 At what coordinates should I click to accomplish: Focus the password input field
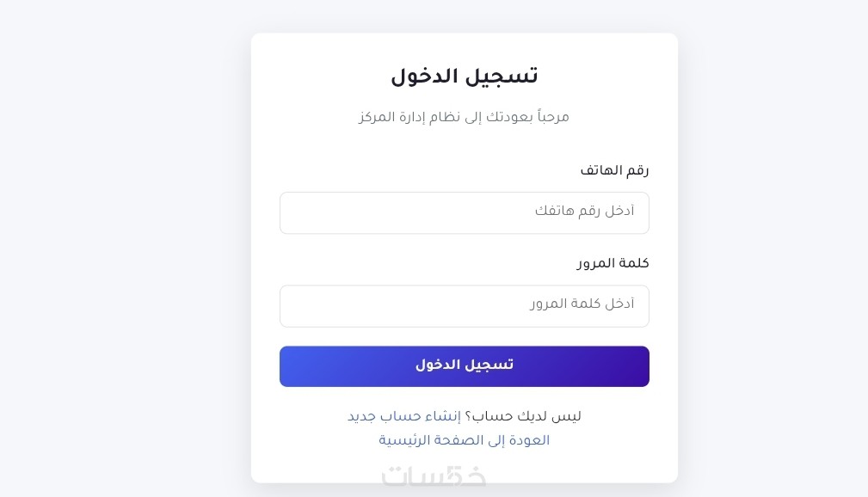pos(464,306)
